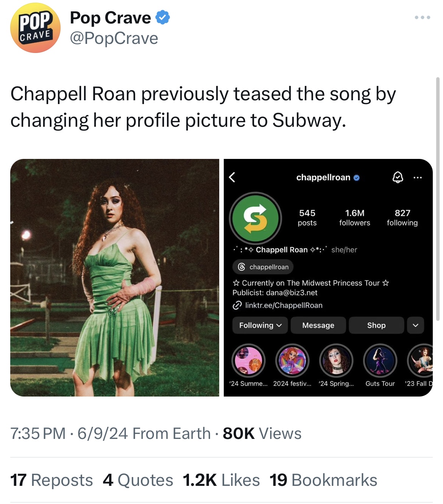Image resolution: width=443 pixels, height=504 pixels.
Task: View the 1.2K Likes list
Action: pos(221,480)
